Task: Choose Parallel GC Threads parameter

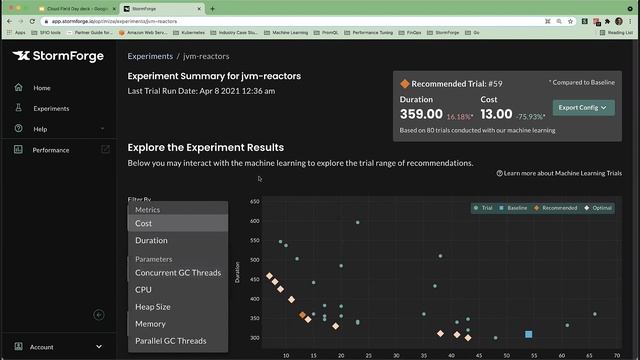Action: click(178, 340)
